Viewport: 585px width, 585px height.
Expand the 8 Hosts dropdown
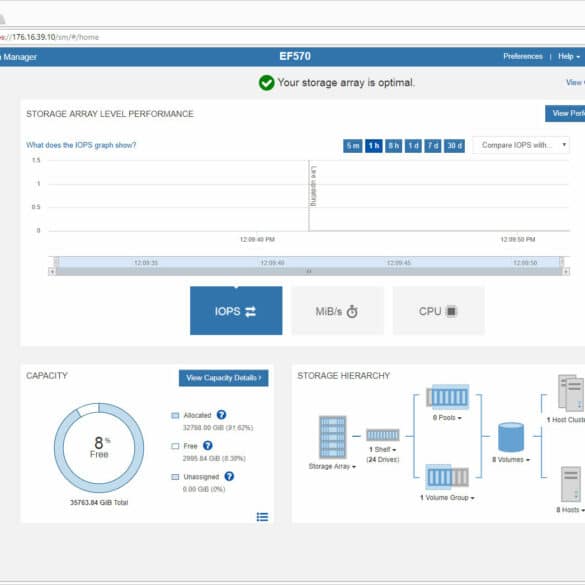(570, 510)
